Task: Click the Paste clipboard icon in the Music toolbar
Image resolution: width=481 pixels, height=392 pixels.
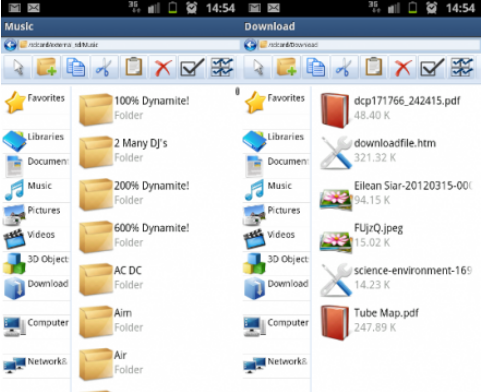Action: [134, 67]
